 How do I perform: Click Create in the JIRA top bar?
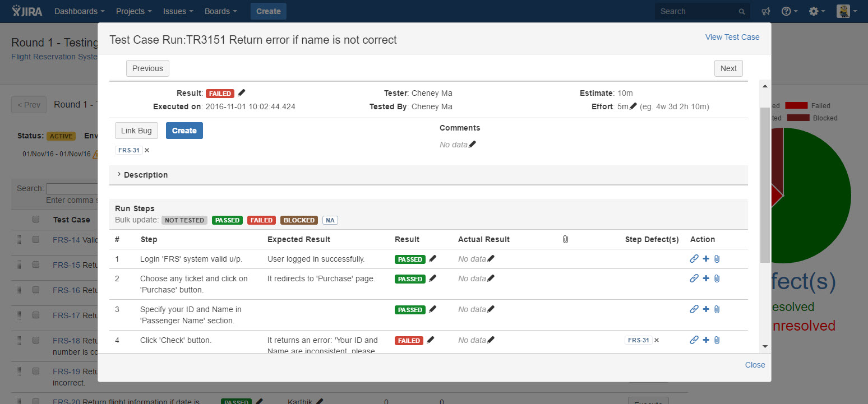click(269, 11)
